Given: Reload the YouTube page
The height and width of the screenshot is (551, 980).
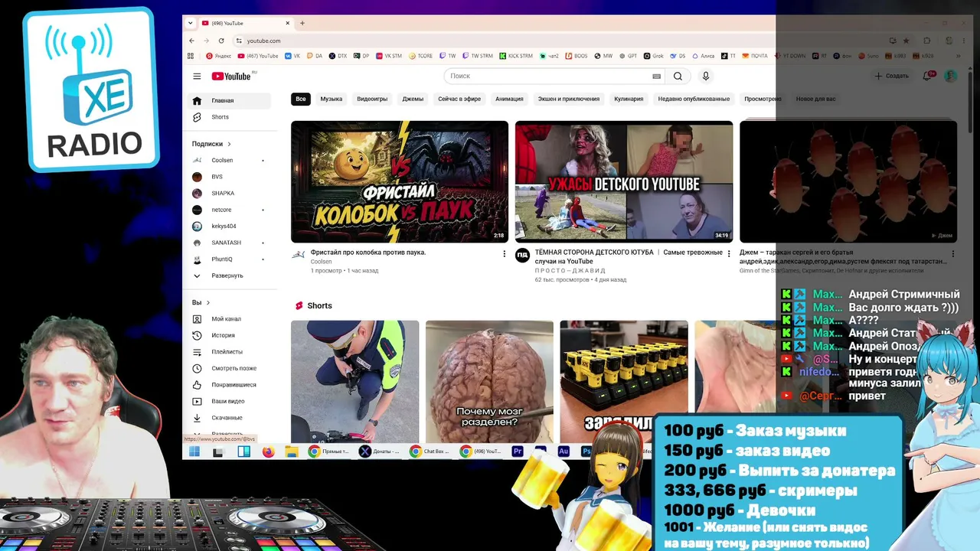Looking at the screenshot, I should (221, 41).
